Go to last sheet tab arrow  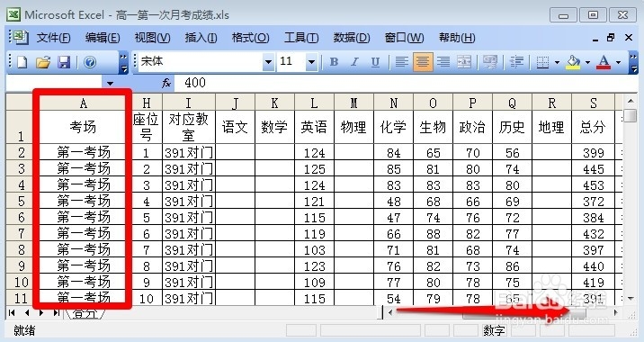(x=56, y=313)
